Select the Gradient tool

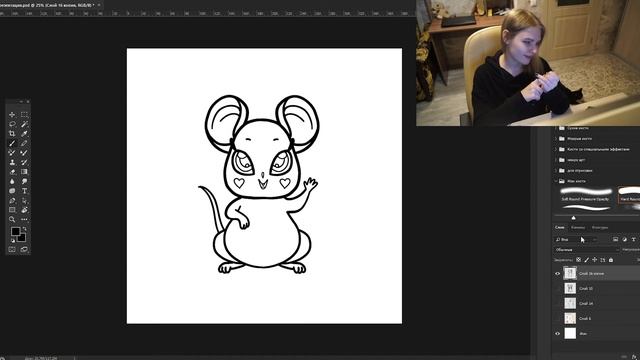24,172
